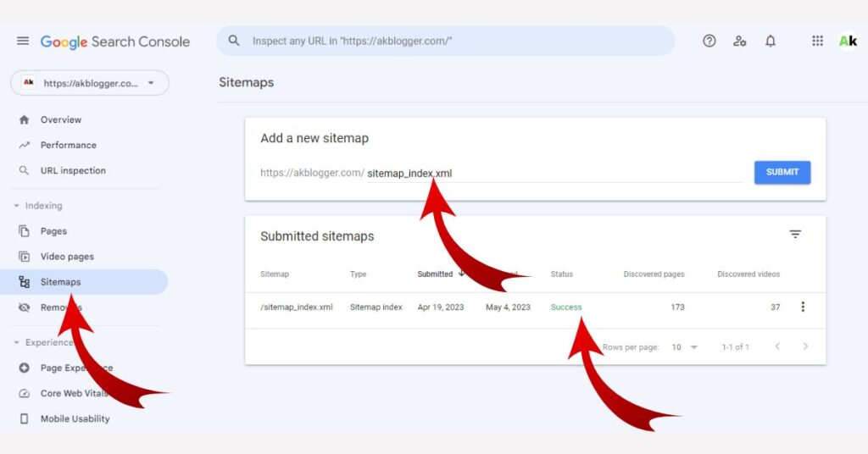This screenshot has width=868, height=454.
Task: Open filter icon for submitted sitemaps
Action: click(795, 235)
